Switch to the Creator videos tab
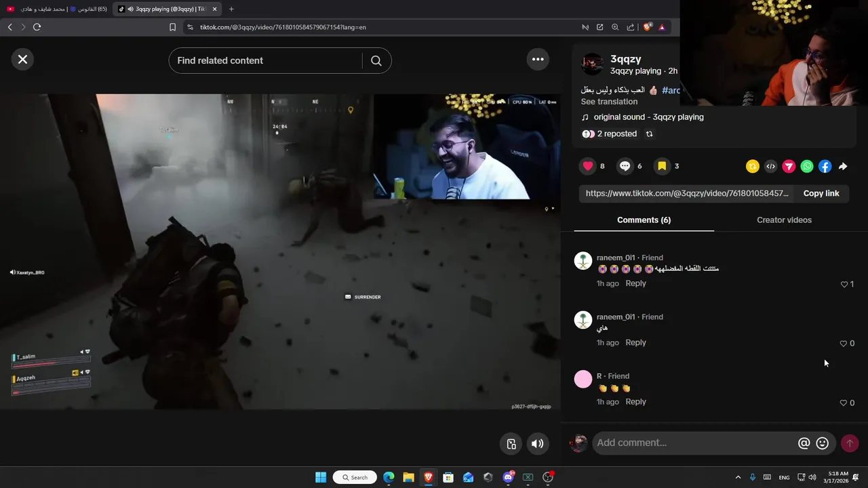Viewport: 868px width, 488px height. point(784,220)
